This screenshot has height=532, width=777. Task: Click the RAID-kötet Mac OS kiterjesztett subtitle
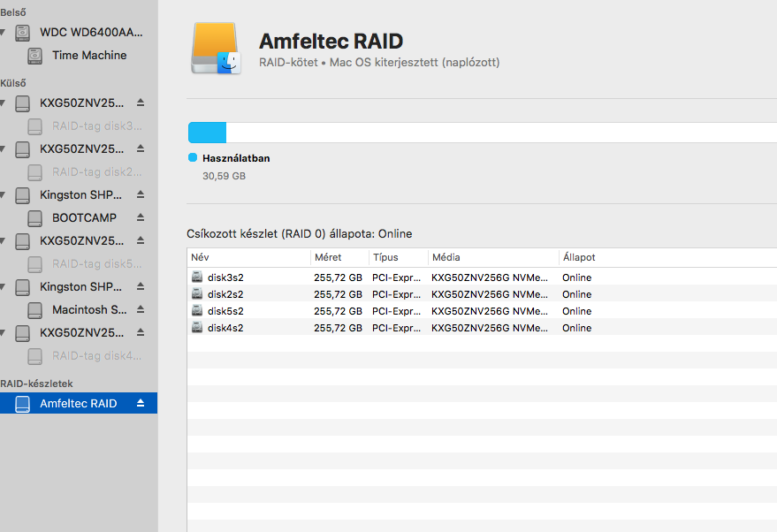(x=379, y=63)
